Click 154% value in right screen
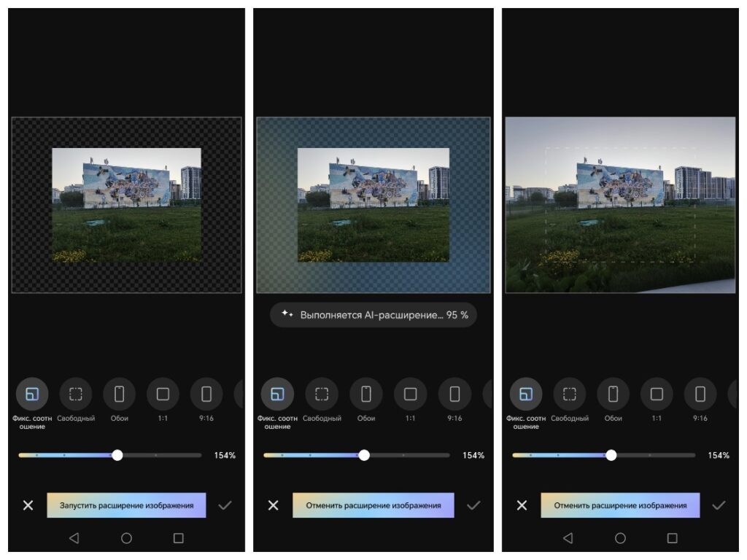 (x=719, y=456)
